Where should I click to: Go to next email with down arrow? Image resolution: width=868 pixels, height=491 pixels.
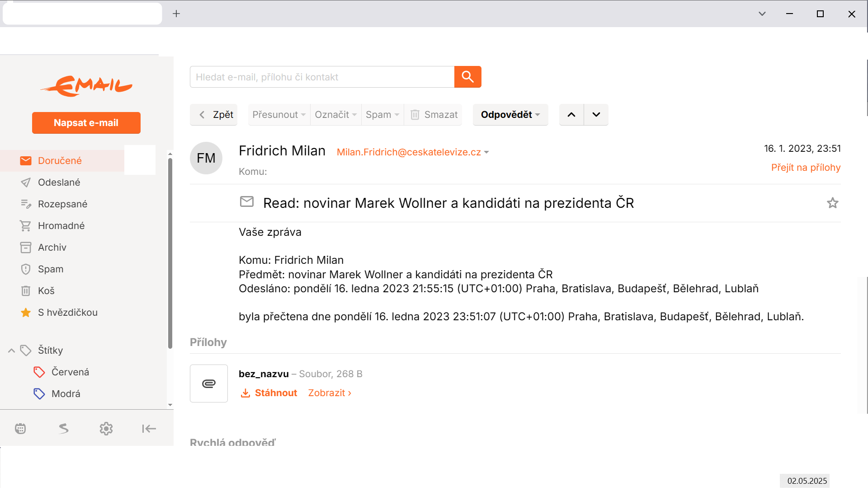click(596, 115)
